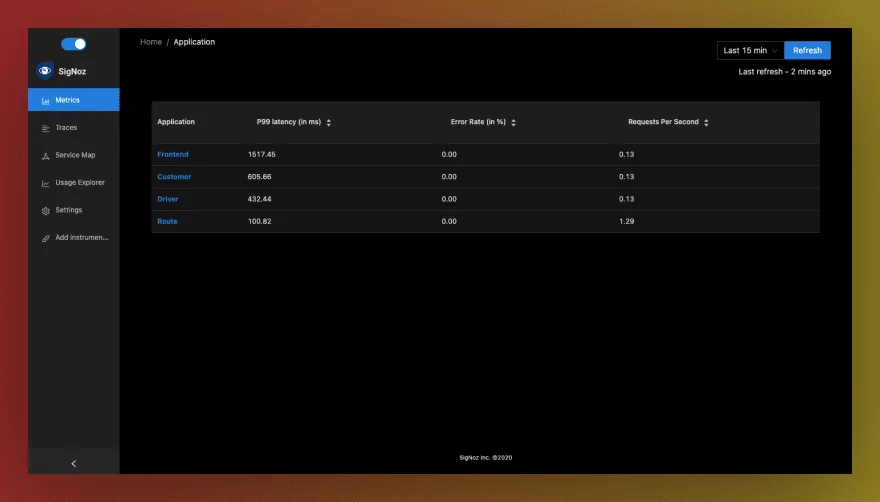Click the Settings gear icon
Viewport: 880px width, 502px height.
pos(45,211)
